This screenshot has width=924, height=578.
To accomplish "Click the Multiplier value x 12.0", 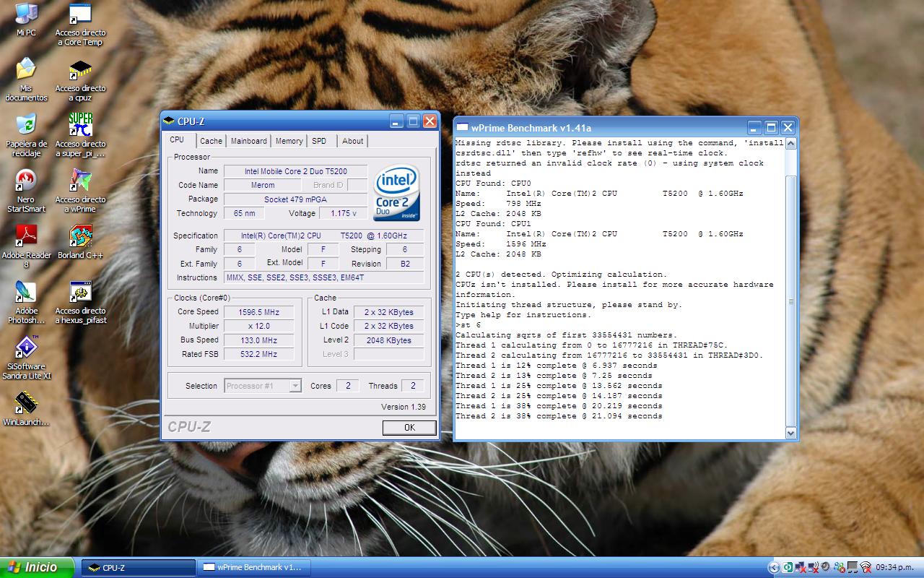I will 258,326.
